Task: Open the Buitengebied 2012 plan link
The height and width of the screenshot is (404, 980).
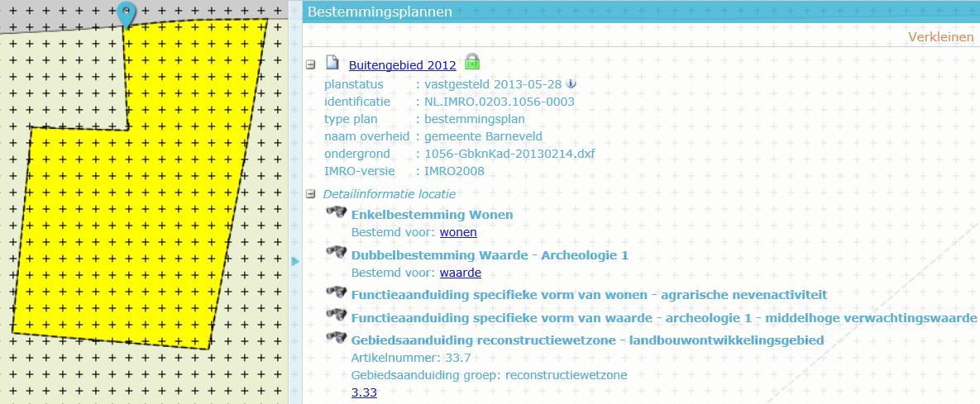Action: (403, 65)
